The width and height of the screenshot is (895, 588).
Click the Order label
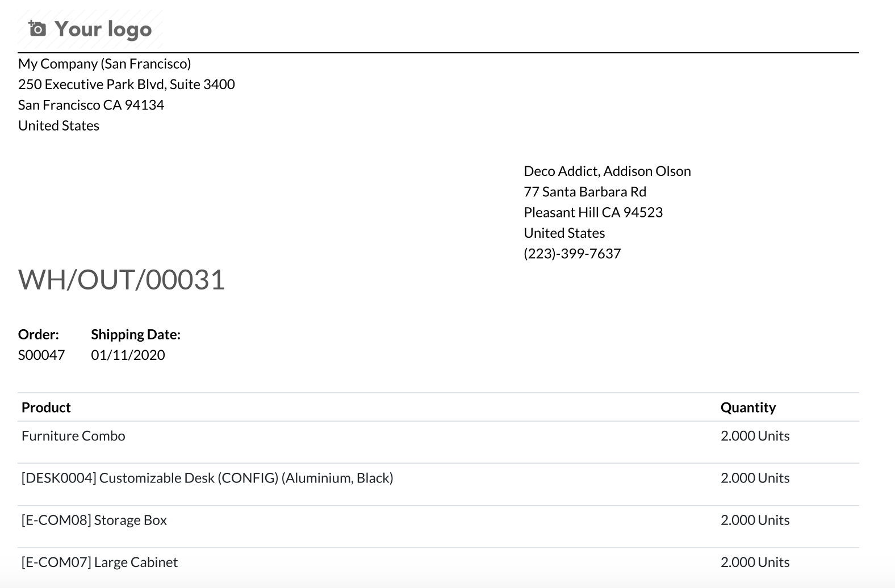pos(39,334)
